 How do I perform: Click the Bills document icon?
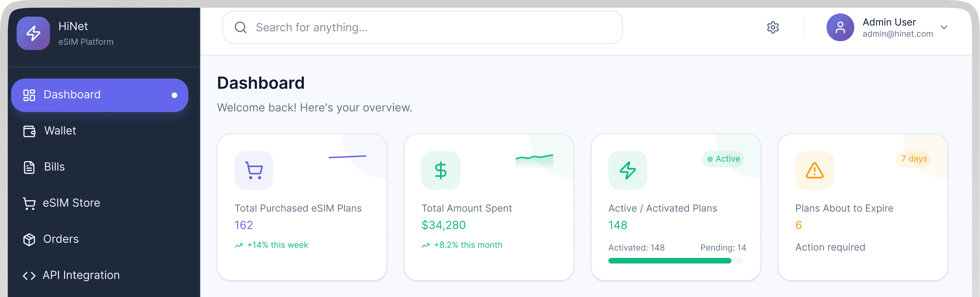29,167
